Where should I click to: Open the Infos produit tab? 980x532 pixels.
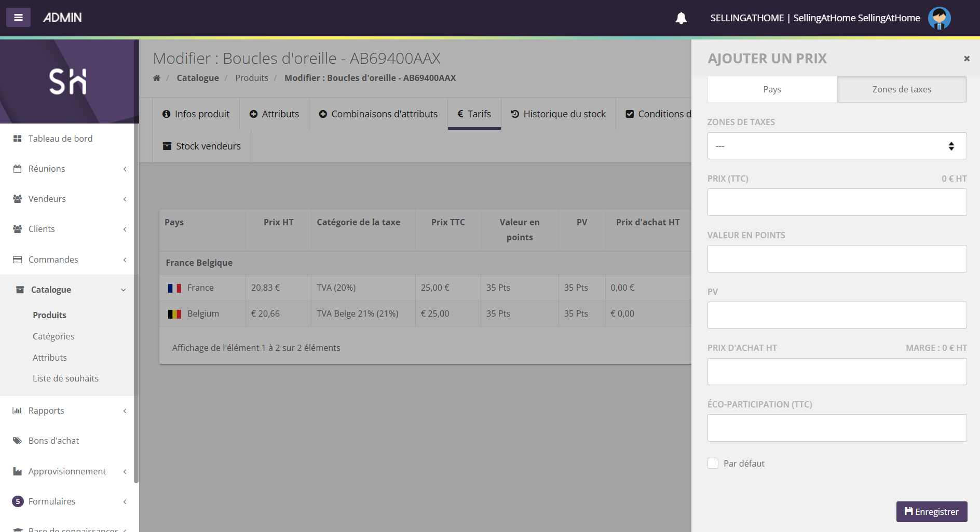196,114
